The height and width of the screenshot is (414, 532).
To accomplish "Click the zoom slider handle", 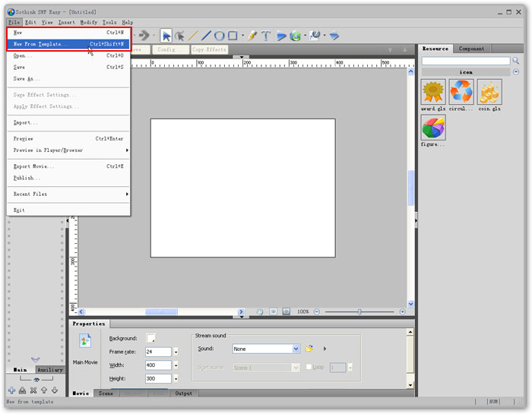I will click(x=359, y=311).
